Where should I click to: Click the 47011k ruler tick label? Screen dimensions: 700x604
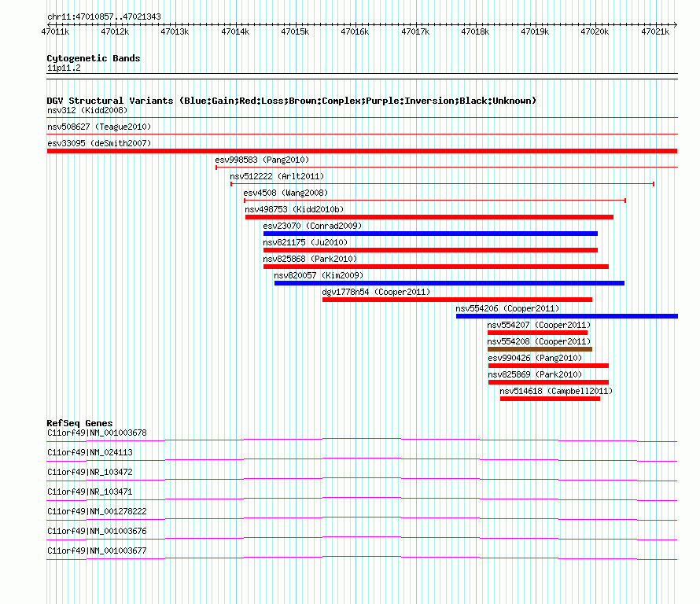(55, 31)
